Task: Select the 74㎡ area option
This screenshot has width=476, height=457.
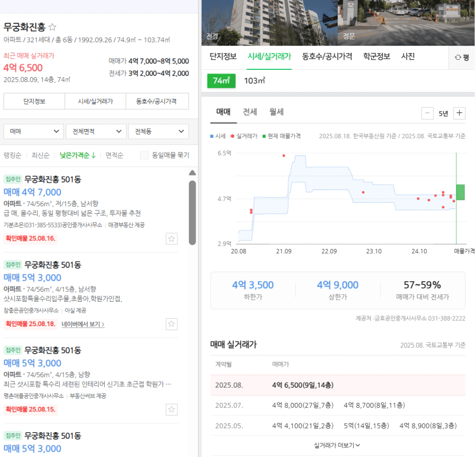Action: pos(221,81)
